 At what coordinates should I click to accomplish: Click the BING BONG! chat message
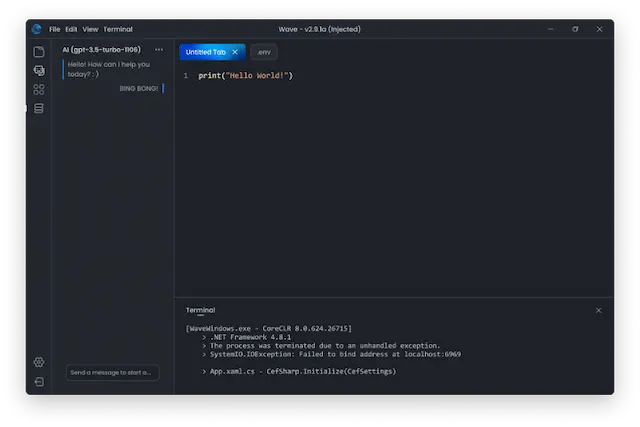(x=138, y=88)
